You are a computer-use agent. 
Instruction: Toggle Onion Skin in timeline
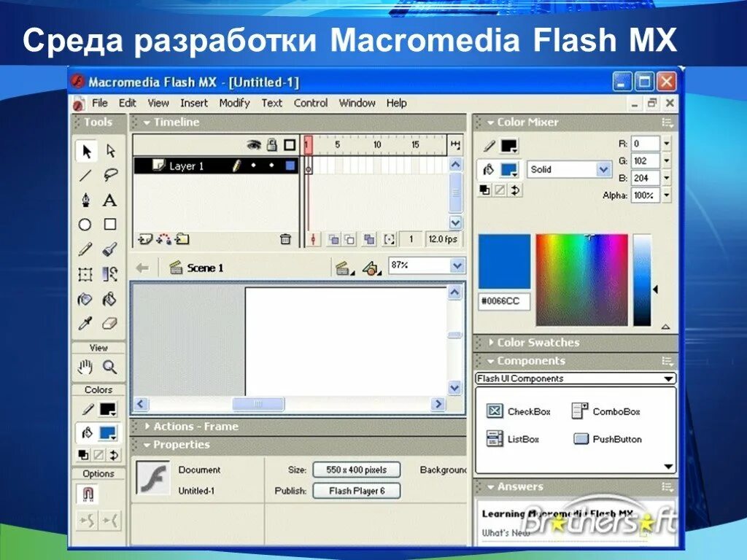pos(334,239)
